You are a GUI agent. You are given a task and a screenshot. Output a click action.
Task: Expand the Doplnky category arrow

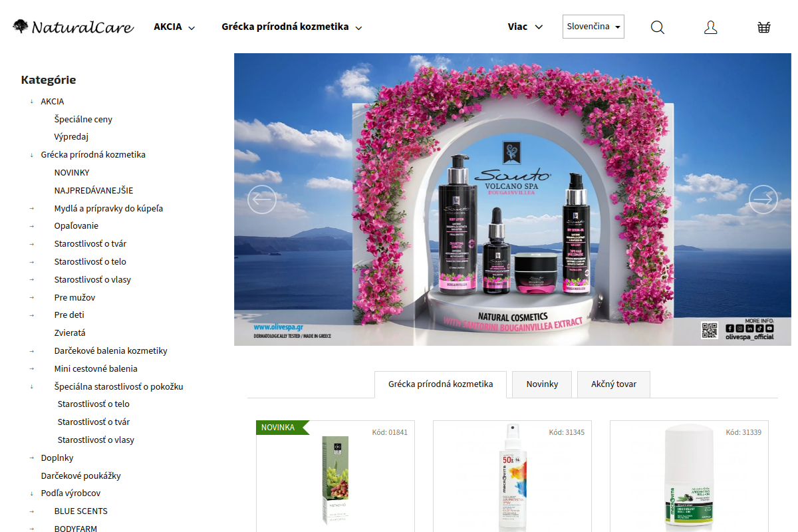31,458
